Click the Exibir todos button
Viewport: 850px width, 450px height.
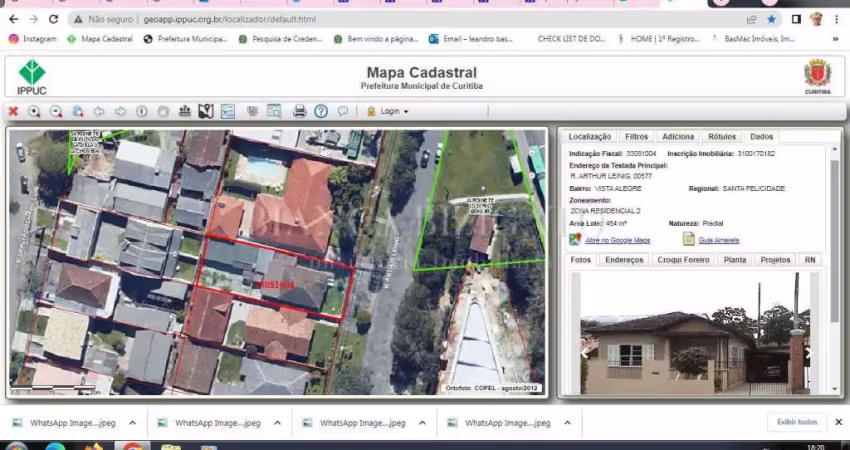coord(797,422)
